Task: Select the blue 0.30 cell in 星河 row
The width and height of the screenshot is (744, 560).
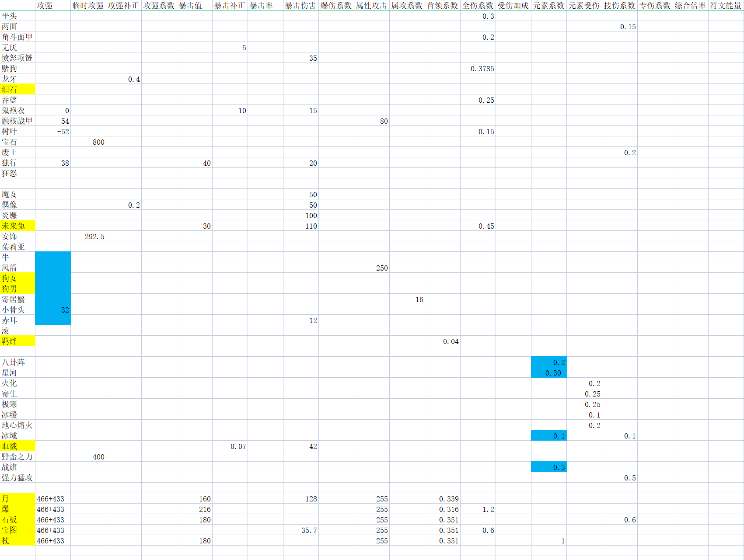Action: [549, 372]
